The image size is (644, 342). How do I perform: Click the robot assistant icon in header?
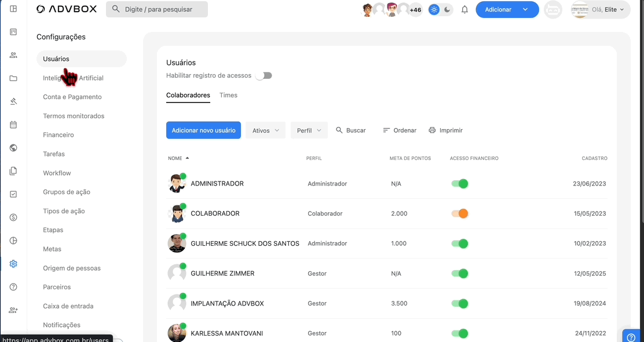click(552, 10)
